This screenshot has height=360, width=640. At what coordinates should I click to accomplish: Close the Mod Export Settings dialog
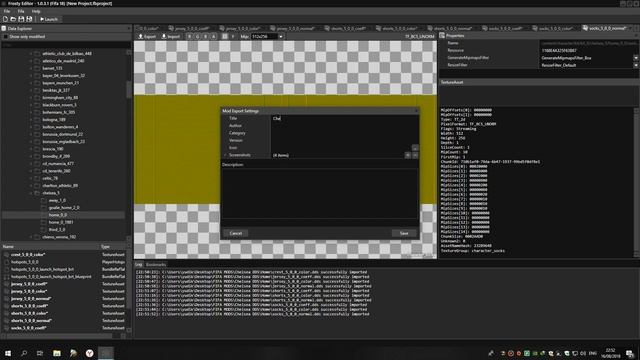point(416,111)
